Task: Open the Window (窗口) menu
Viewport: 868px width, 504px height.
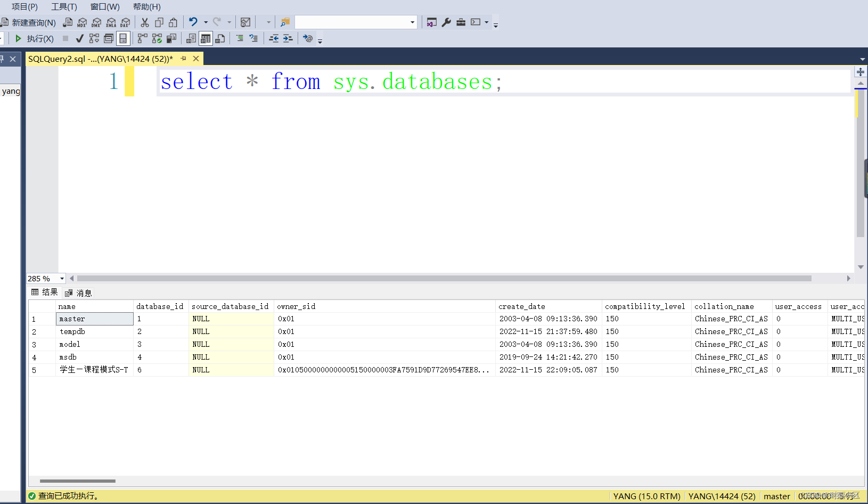Action: [x=105, y=6]
